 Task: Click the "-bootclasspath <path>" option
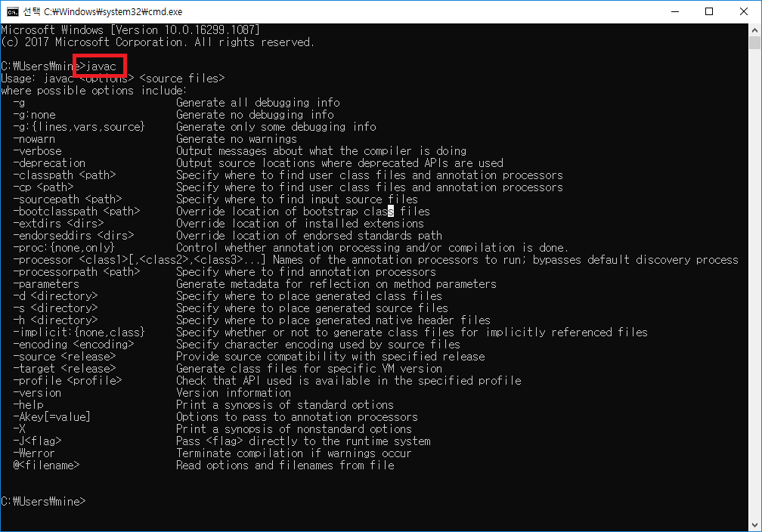(x=77, y=212)
